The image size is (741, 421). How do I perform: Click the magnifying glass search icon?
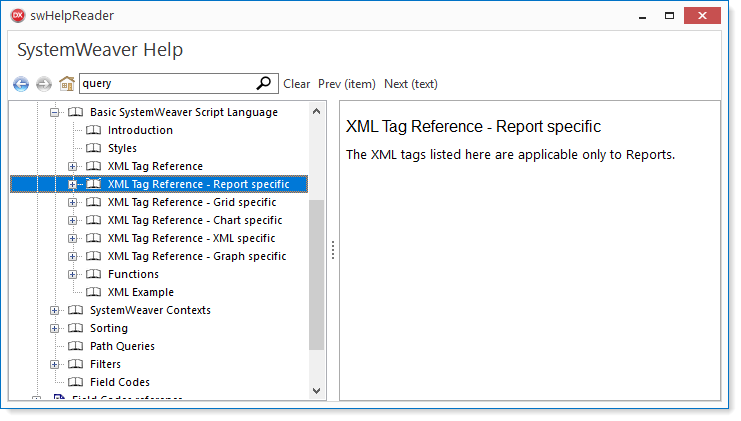pos(264,83)
